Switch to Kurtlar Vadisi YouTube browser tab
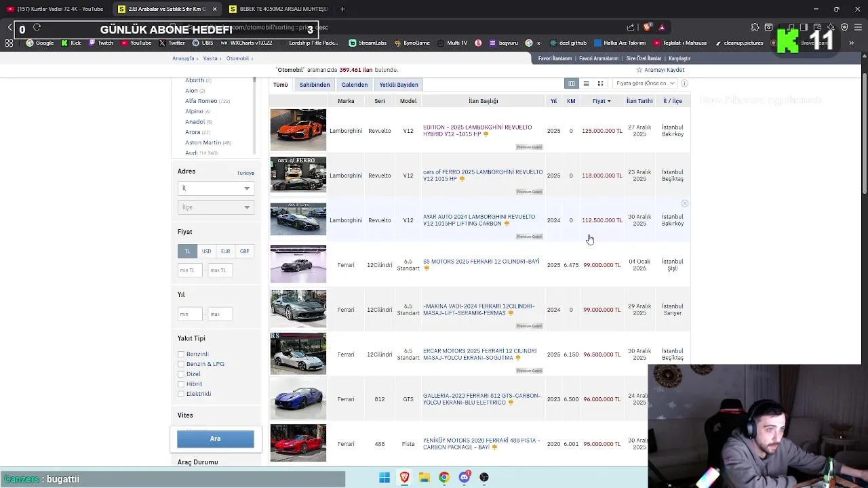Image resolution: width=868 pixels, height=488 pixels. 56,9
